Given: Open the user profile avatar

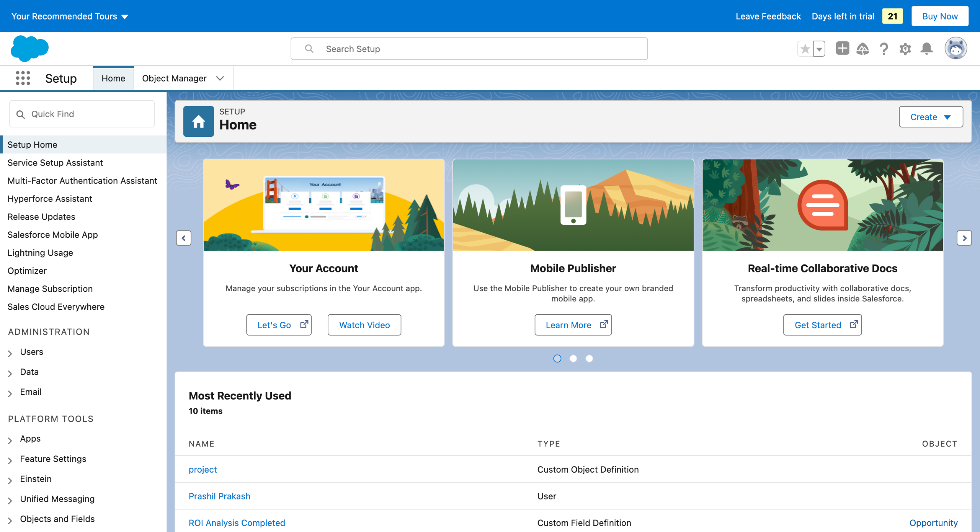Looking at the screenshot, I should 956,48.
